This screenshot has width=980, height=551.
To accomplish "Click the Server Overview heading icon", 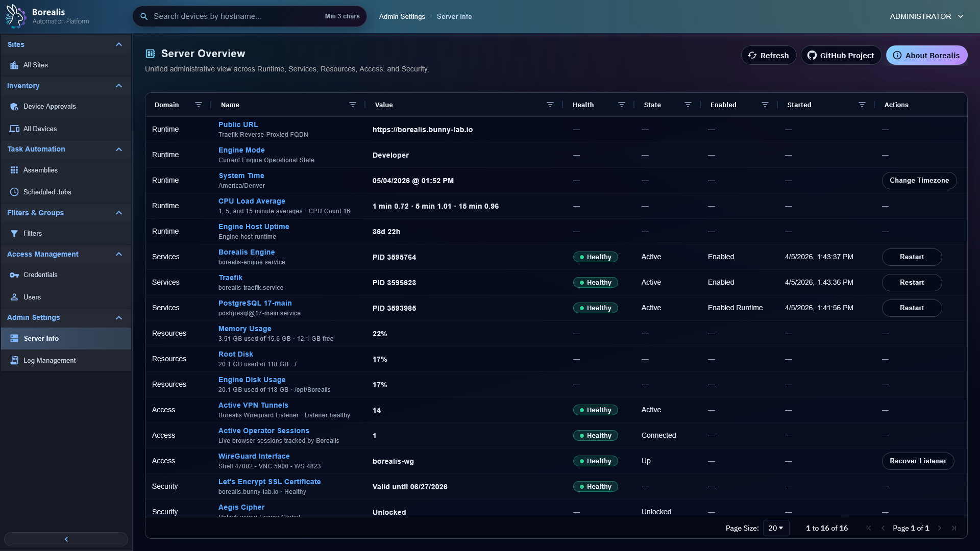I will tap(151, 54).
